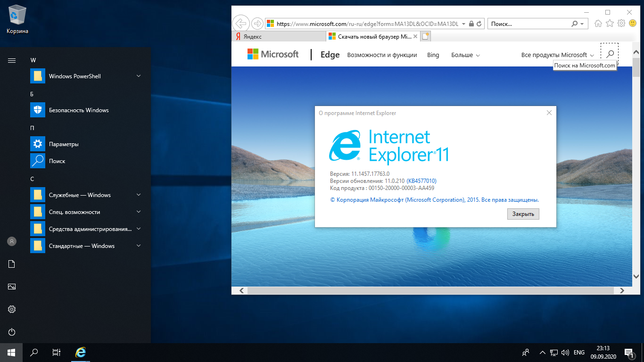The image size is (644, 362).
Task: Click horizontal scrollbar right arrow in IE
Action: (x=622, y=290)
